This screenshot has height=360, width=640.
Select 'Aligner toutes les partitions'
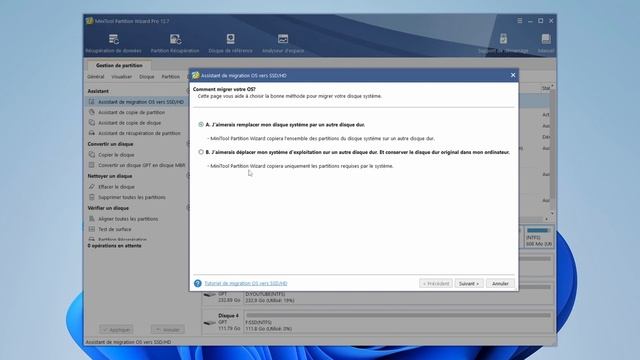(x=128, y=219)
